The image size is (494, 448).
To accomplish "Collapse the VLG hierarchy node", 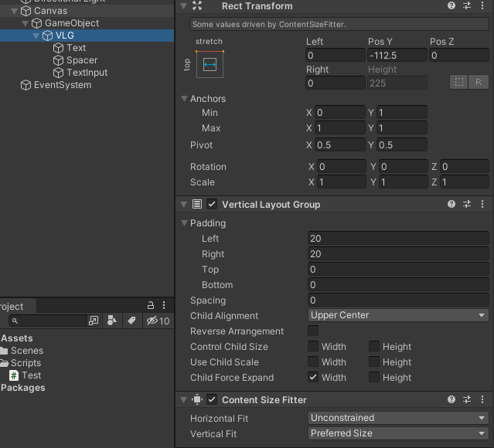I will [x=36, y=36].
